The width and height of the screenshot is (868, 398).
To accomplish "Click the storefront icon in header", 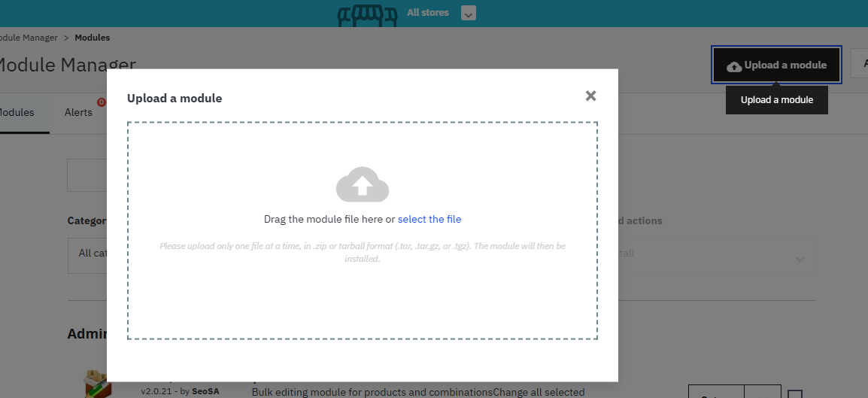I will (366, 14).
